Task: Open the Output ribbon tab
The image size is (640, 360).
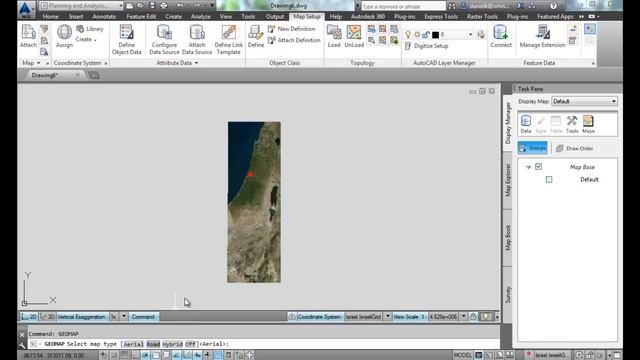Action: [x=275, y=17]
